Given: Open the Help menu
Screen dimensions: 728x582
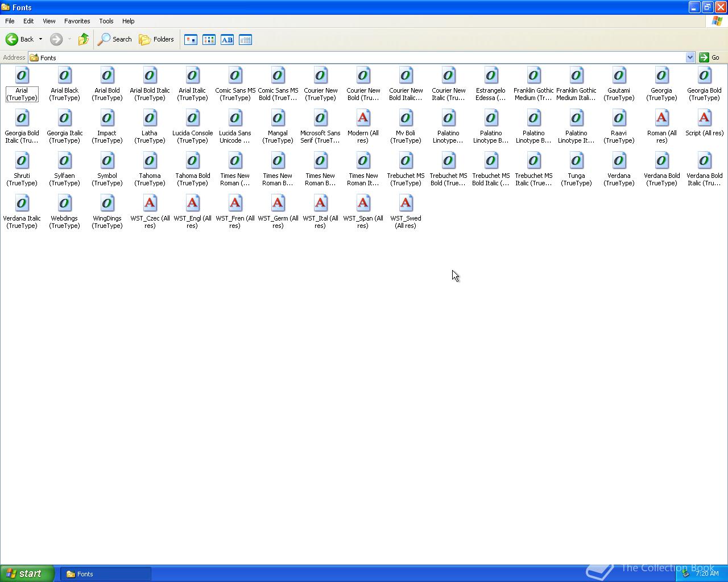Looking at the screenshot, I should click(x=128, y=21).
